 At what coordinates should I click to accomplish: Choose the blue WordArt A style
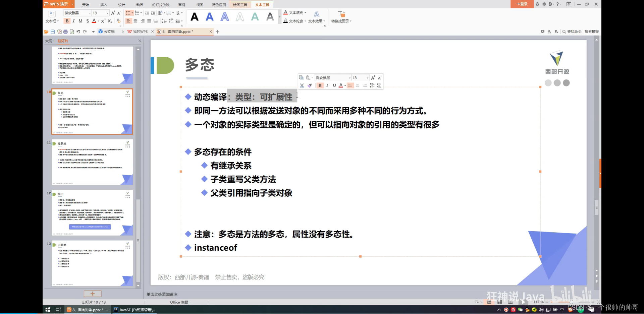tap(210, 17)
